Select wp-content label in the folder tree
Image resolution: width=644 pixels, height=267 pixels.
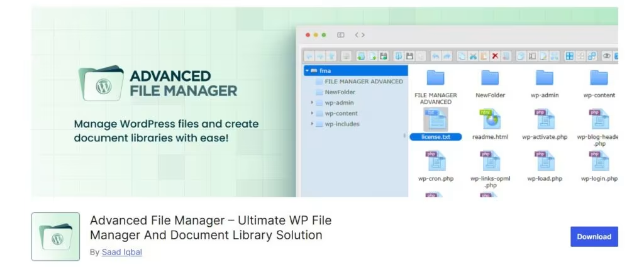tap(341, 113)
